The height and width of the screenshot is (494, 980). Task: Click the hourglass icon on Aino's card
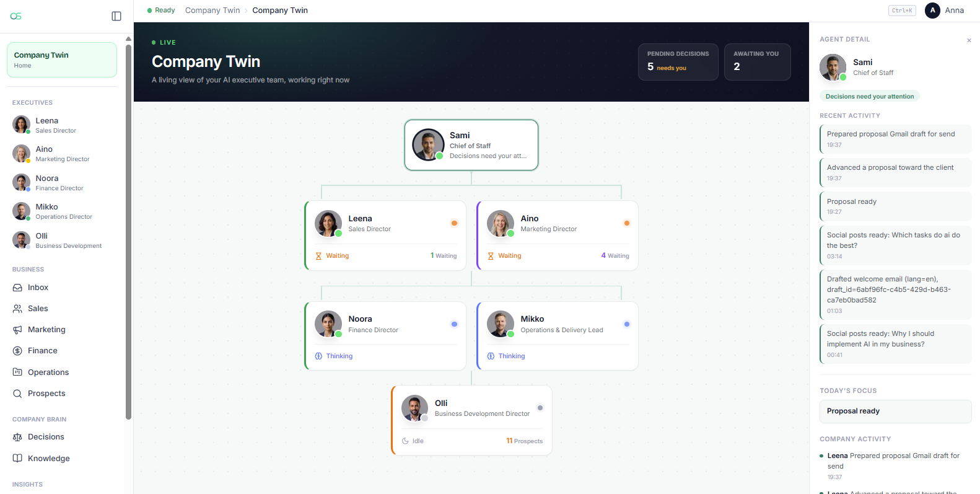pos(491,256)
